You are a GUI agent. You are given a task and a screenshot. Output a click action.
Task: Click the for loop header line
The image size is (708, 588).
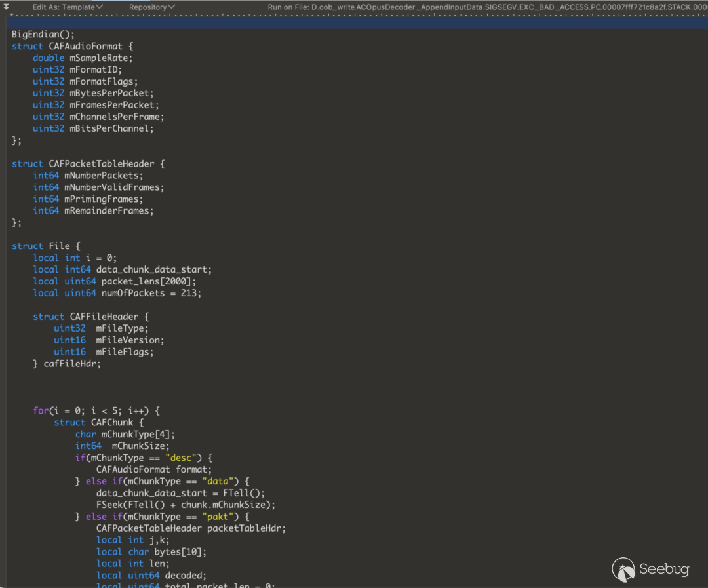96,411
